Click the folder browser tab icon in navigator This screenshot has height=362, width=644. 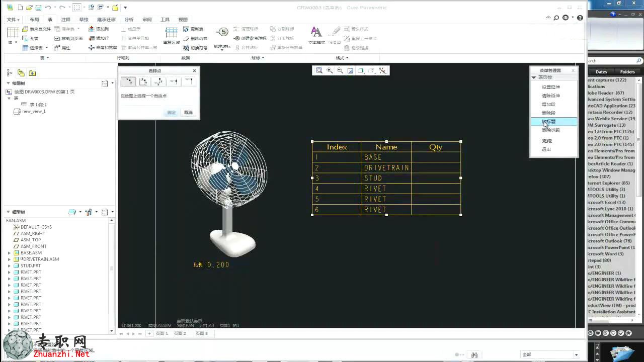21,73
